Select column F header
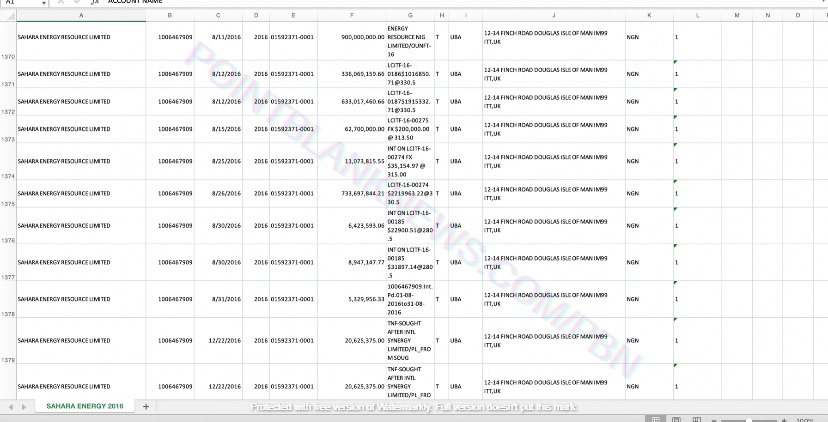Image resolution: width=828 pixels, height=422 pixels. coord(352,15)
